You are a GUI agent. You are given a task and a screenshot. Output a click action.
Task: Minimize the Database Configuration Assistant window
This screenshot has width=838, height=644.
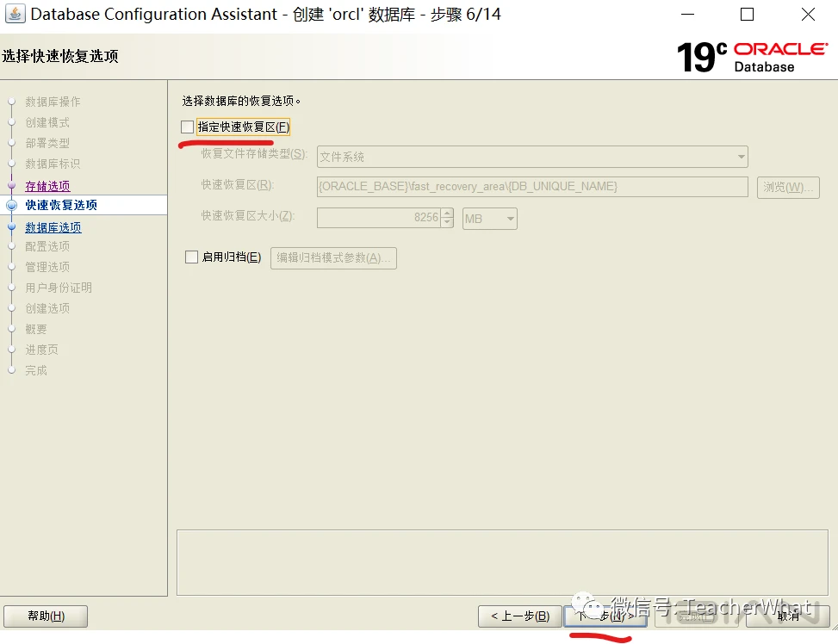pyautogui.click(x=688, y=15)
